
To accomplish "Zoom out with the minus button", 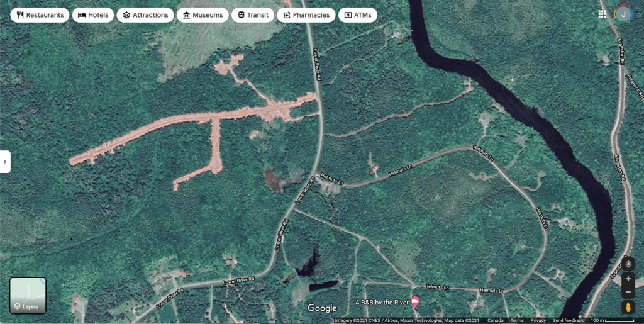I will 628,293.
